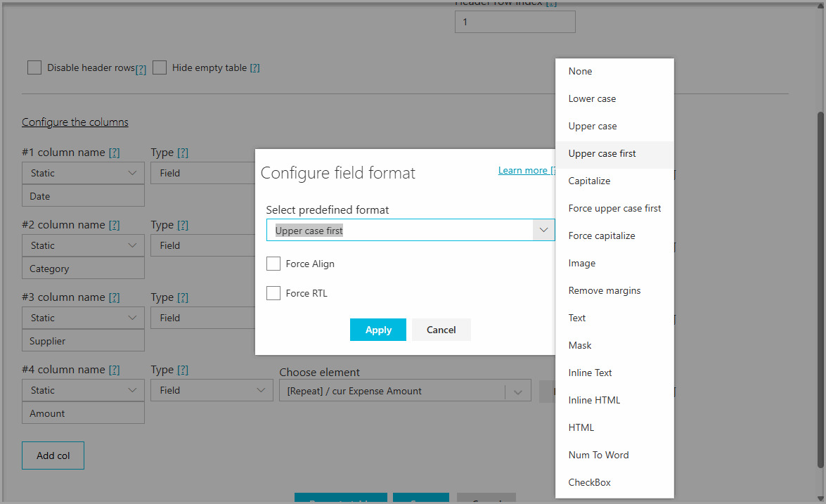Pick Mask from format list
The height and width of the screenshot is (504, 826).
point(614,345)
